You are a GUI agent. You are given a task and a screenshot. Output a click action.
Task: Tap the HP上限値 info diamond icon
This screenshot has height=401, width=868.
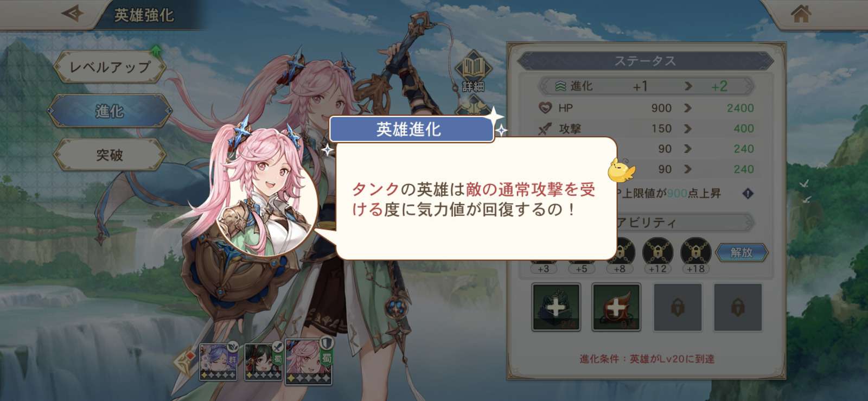748,193
